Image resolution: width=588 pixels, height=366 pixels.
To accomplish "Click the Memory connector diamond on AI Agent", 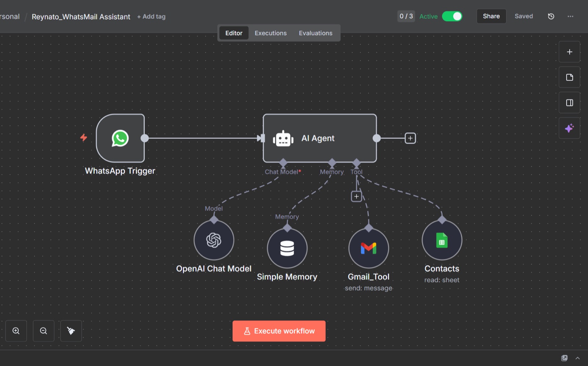I will point(332,163).
